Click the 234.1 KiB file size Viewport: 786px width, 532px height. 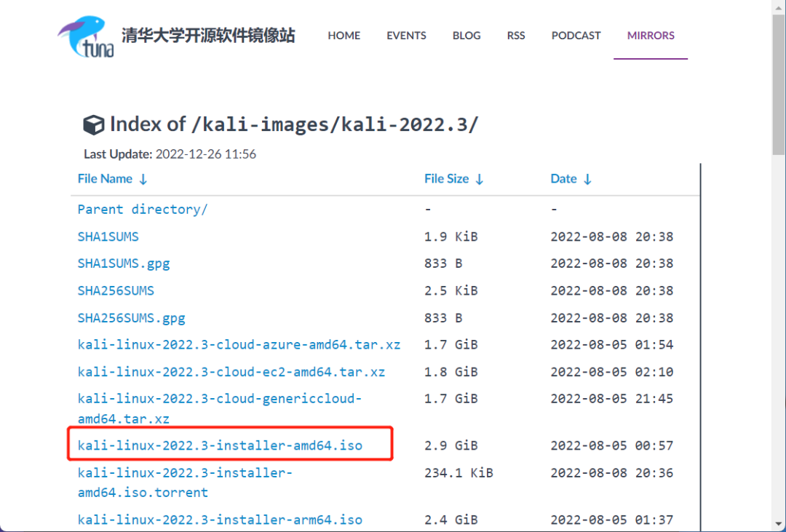point(458,472)
